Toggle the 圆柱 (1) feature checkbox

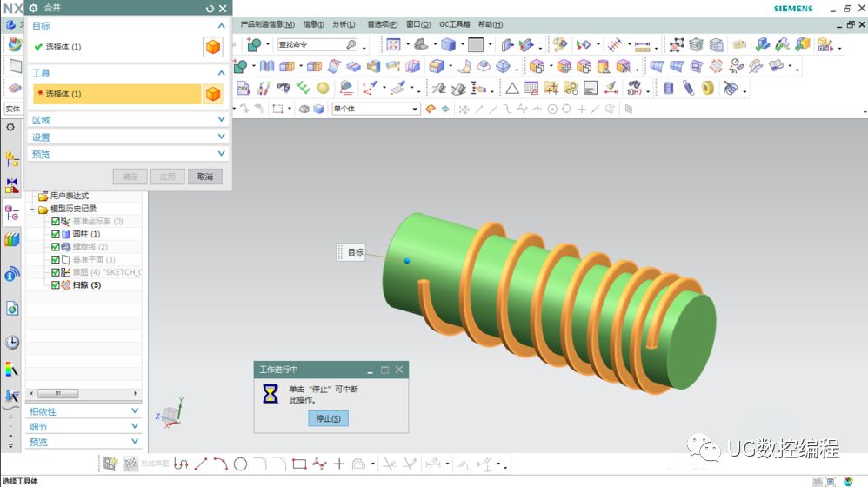coord(56,234)
